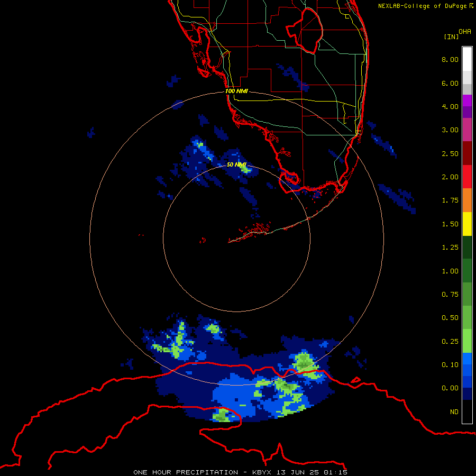The width and height of the screenshot is (476, 476).
Task: Pick the white swatch at legend top
Action: click(x=467, y=59)
